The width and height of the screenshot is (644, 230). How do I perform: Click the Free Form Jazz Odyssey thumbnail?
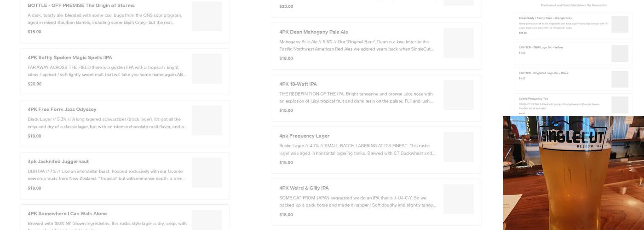(207, 121)
